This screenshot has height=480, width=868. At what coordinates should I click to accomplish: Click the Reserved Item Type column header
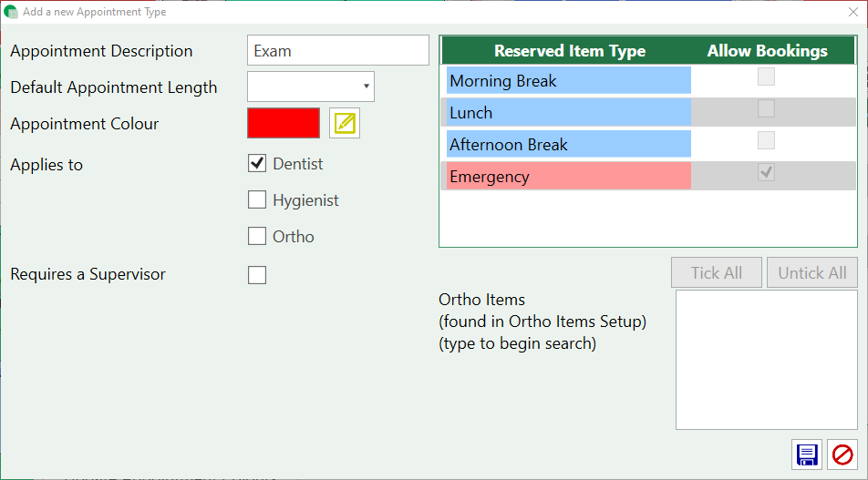click(570, 51)
